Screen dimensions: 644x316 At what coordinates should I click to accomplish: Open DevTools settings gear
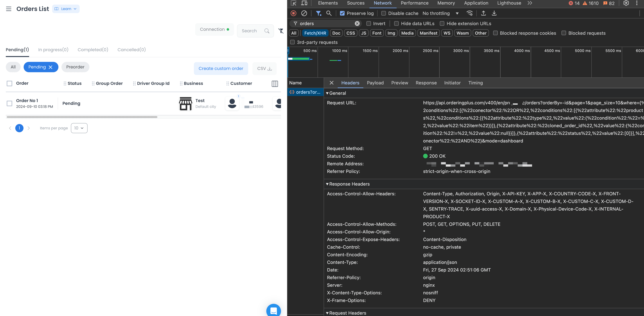(626, 3)
